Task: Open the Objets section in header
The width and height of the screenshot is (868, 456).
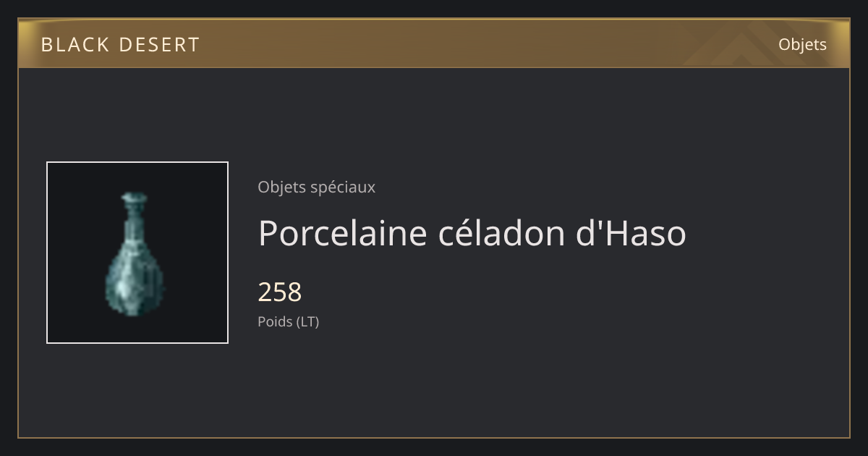Action: (802, 44)
